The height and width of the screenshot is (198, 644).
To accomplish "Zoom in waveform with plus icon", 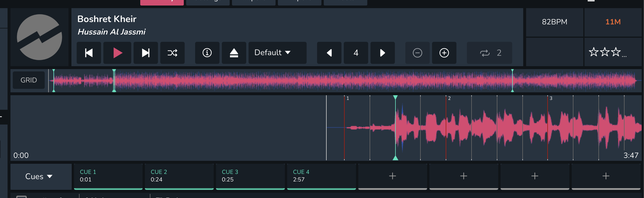I will 444,53.
